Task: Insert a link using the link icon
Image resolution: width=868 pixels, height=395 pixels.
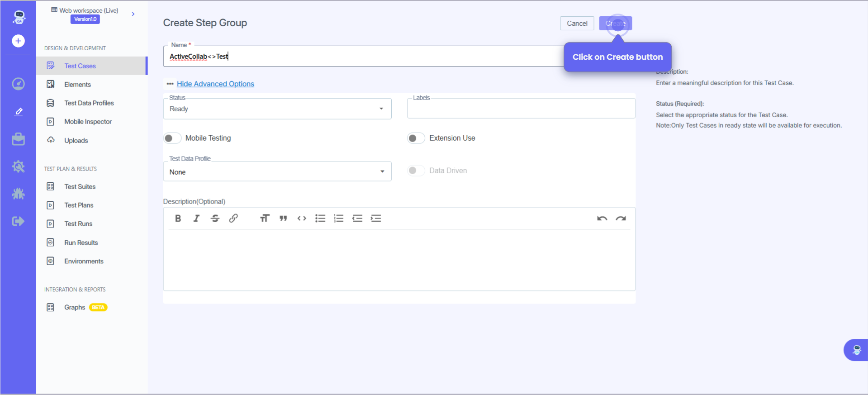Action: click(233, 219)
